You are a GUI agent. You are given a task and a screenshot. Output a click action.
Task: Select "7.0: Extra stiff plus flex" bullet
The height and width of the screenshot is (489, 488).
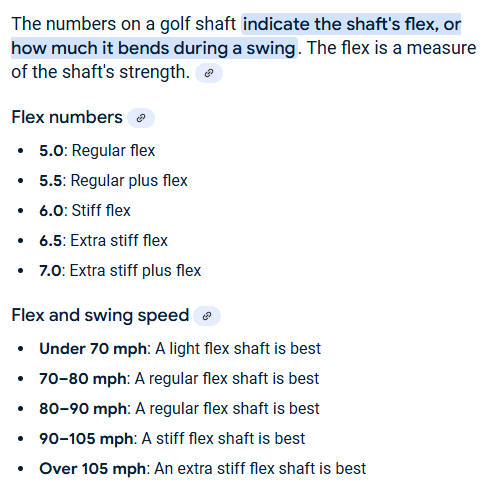click(120, 270)
